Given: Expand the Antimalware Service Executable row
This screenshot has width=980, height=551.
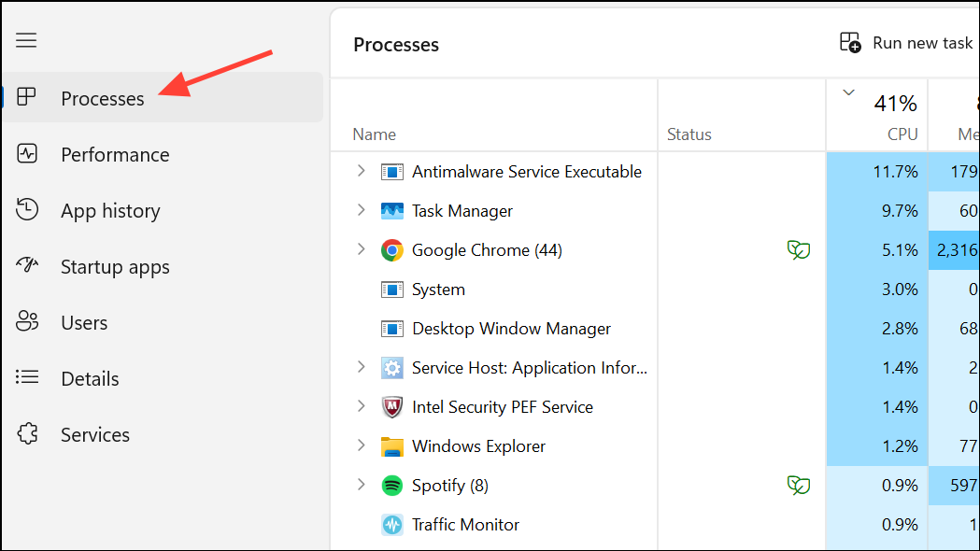Looking at the screenshot, I should pyautogui.click(x=362, y=172).
